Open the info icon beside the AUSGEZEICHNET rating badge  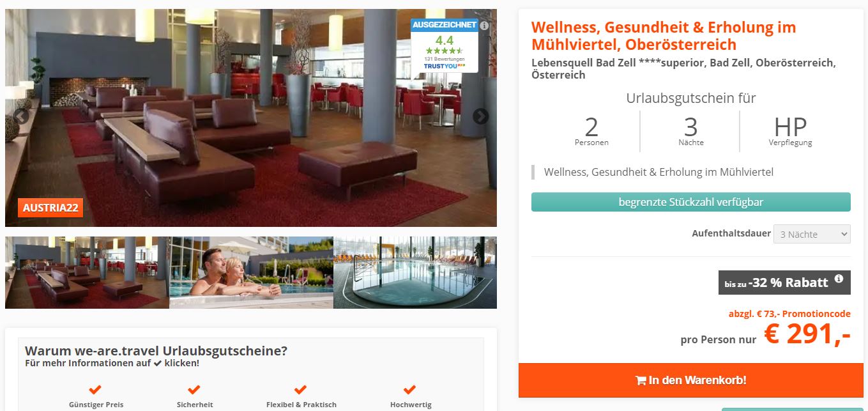click(x=484, y=26)
